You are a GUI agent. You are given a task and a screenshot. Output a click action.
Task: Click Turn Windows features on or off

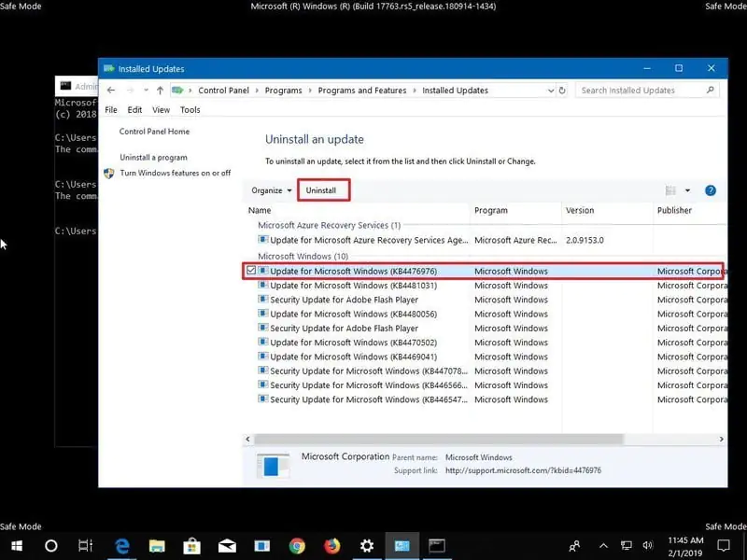(x=175, y=173)
